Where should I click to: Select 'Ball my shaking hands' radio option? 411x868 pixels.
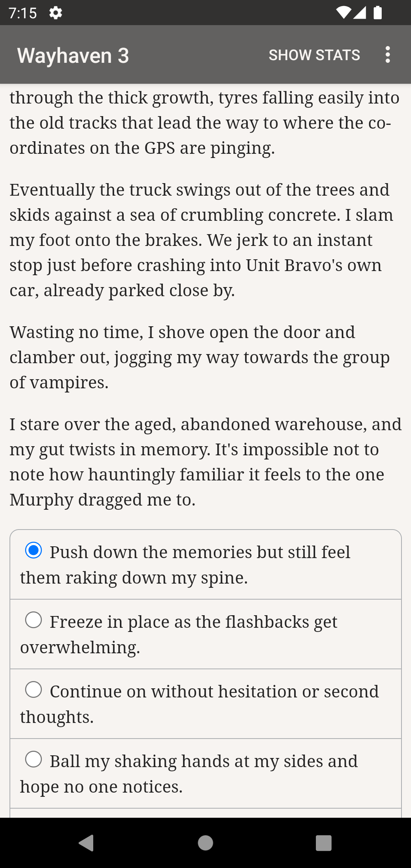coord(33,759)
